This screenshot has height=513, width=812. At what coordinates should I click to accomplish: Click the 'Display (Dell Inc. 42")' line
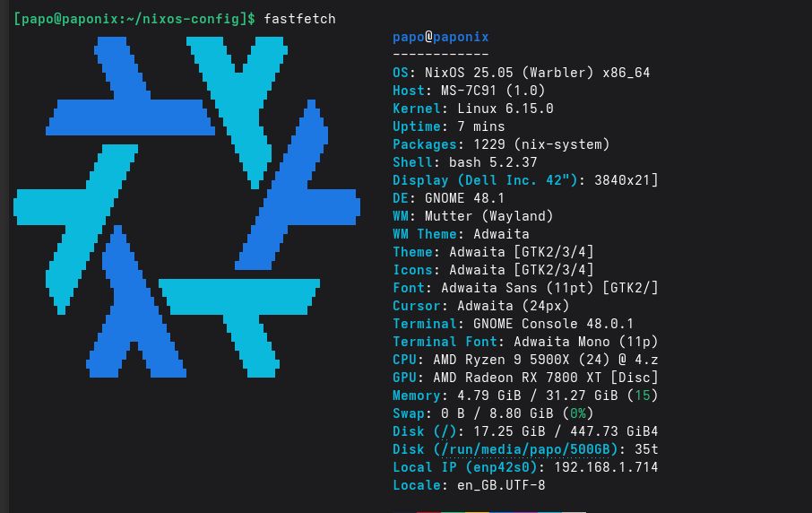point(525,180)
